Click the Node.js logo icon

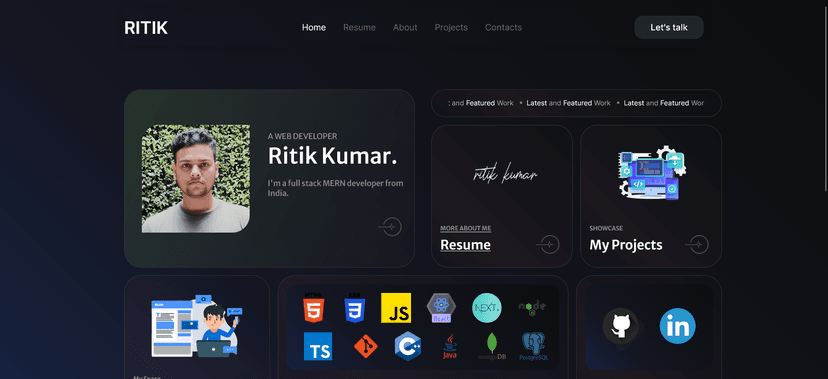(x=532, y=308)
